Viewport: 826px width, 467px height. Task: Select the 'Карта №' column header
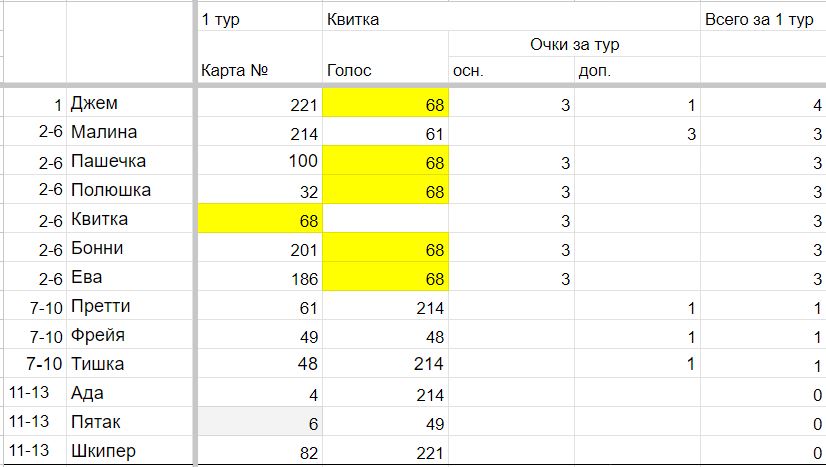(x=260, y=70)
